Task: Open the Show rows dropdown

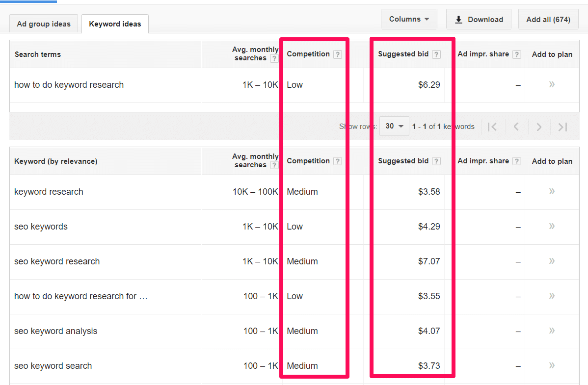Action: click(394, 126)
